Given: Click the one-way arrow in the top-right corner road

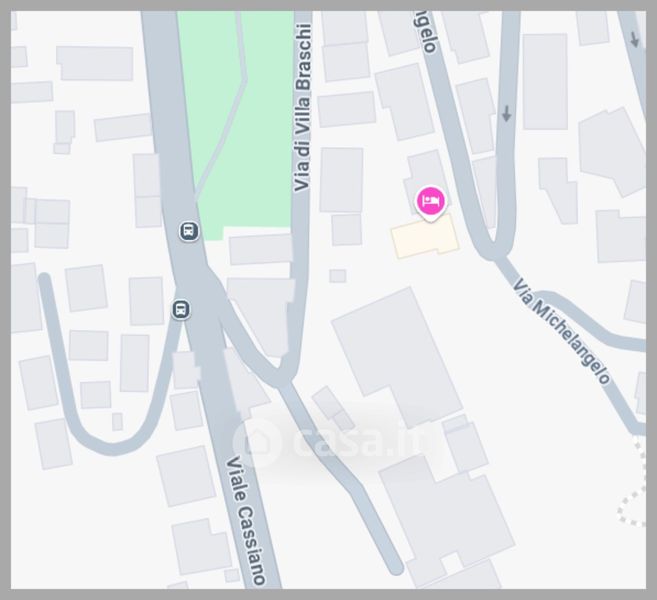Looking at the screenshot, I should coord(634,39).
